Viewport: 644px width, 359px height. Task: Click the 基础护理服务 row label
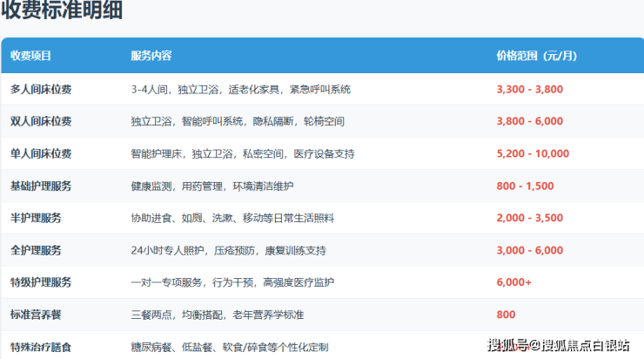41,186
